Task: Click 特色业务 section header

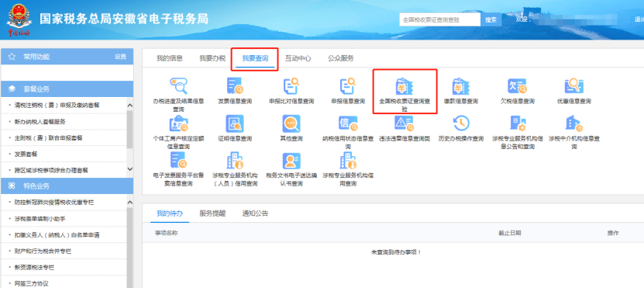Action: pos(67,186)
